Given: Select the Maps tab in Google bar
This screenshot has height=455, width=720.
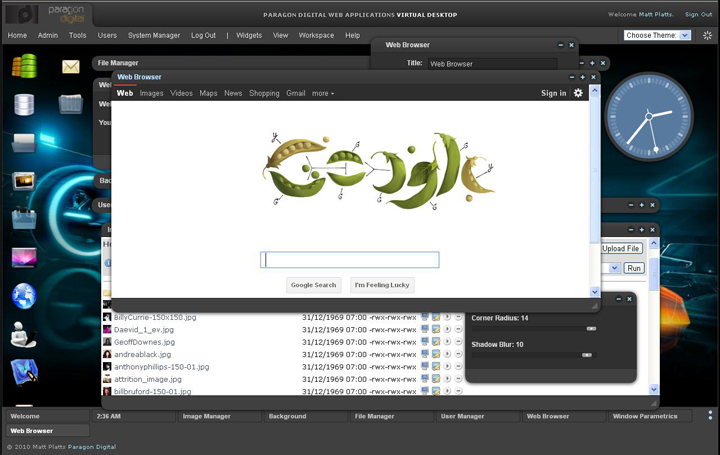Looking at the screenshot, I should coord(208,93).
